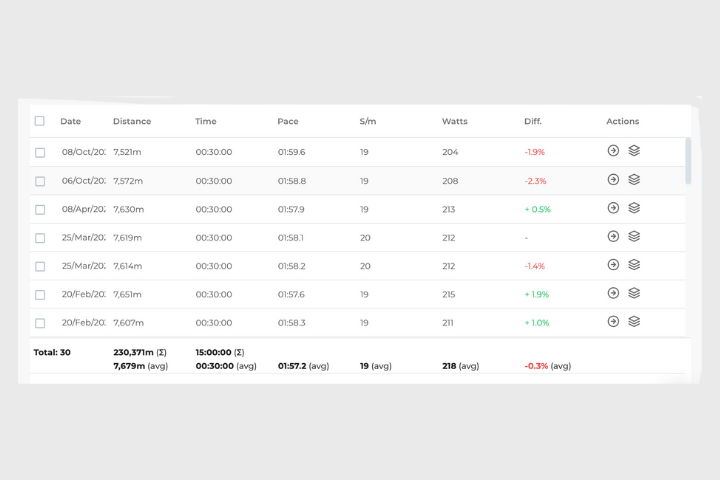Sort the table by Date column header
This screenshot has height=480, width=720.
point(71,122)
